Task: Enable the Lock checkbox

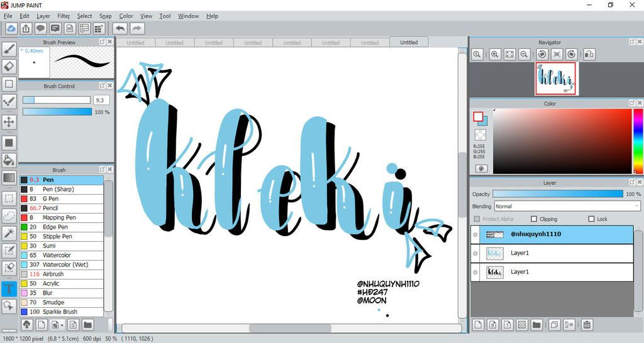Action: [x=591, y=219]
